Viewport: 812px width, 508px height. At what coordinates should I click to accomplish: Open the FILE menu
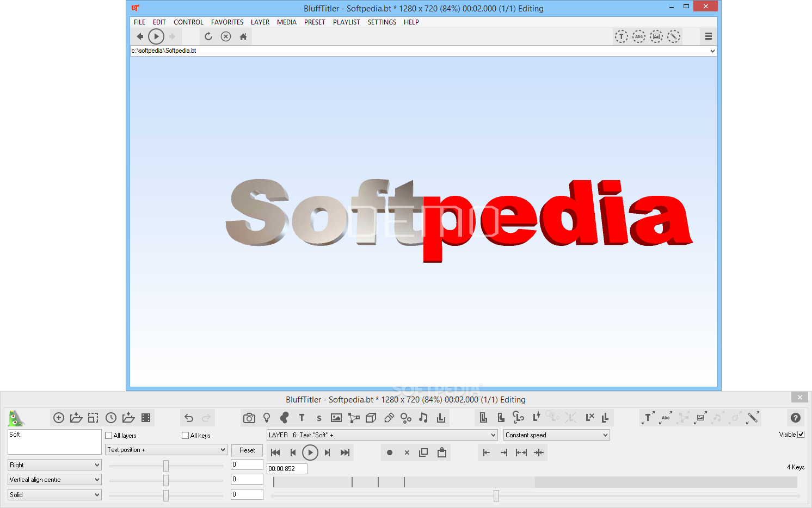pyautogui.click(x=140, y=22)
